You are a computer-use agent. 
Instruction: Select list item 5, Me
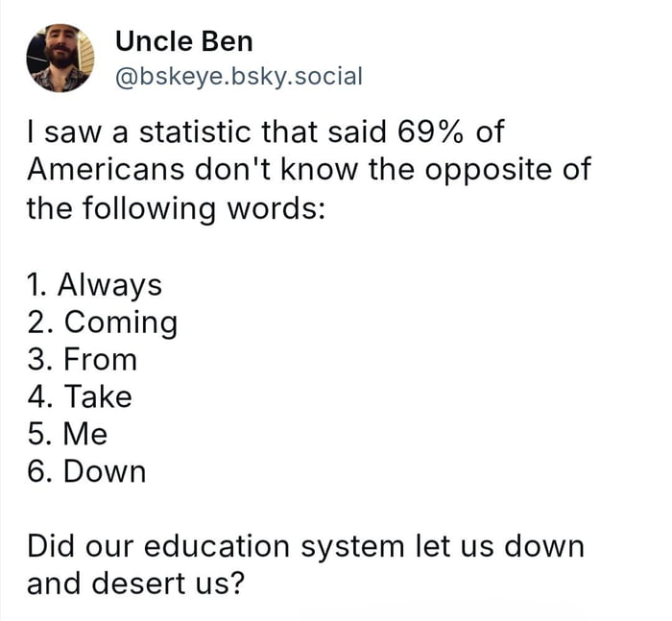tap(67, 434)
